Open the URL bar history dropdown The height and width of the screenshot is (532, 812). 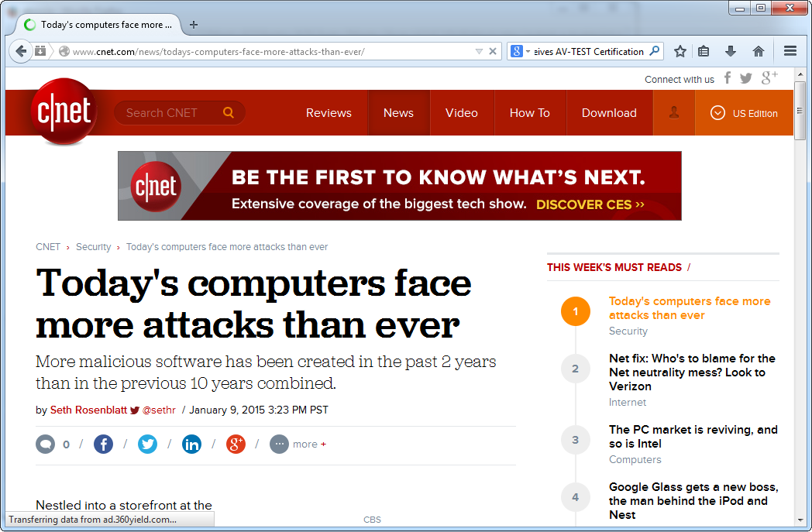point(479,52)
